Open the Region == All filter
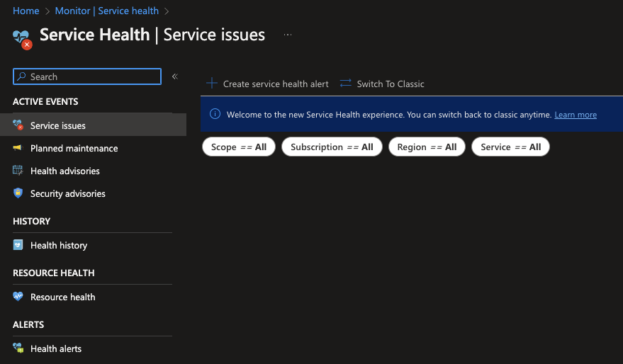 [x=427, y=147]
